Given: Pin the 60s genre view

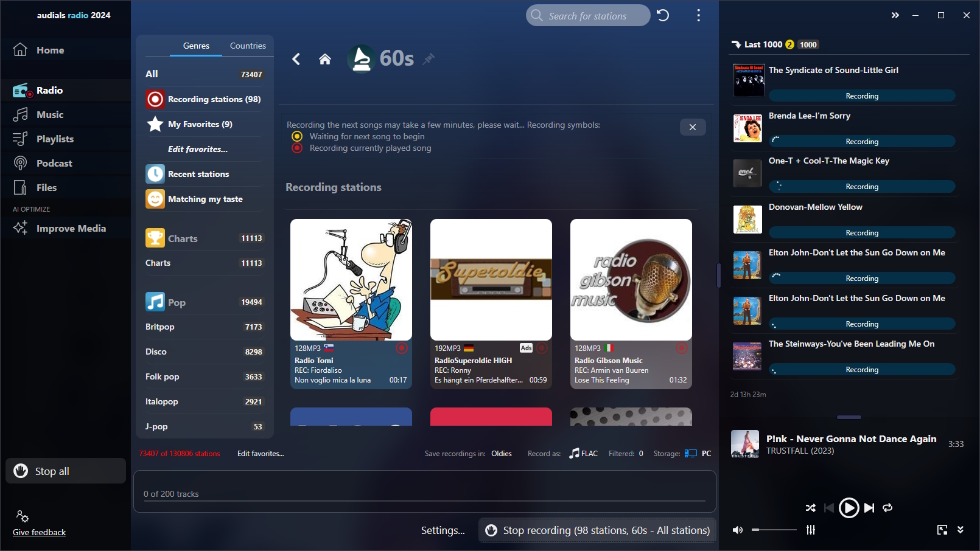Looking at the screenshot, I should coord(429,58).
